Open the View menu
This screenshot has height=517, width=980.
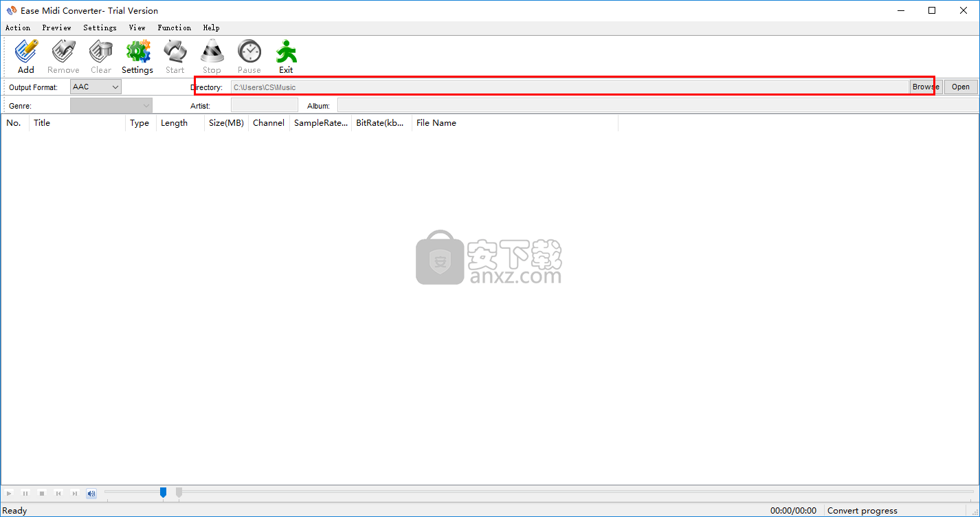click(x=137, y=27)
